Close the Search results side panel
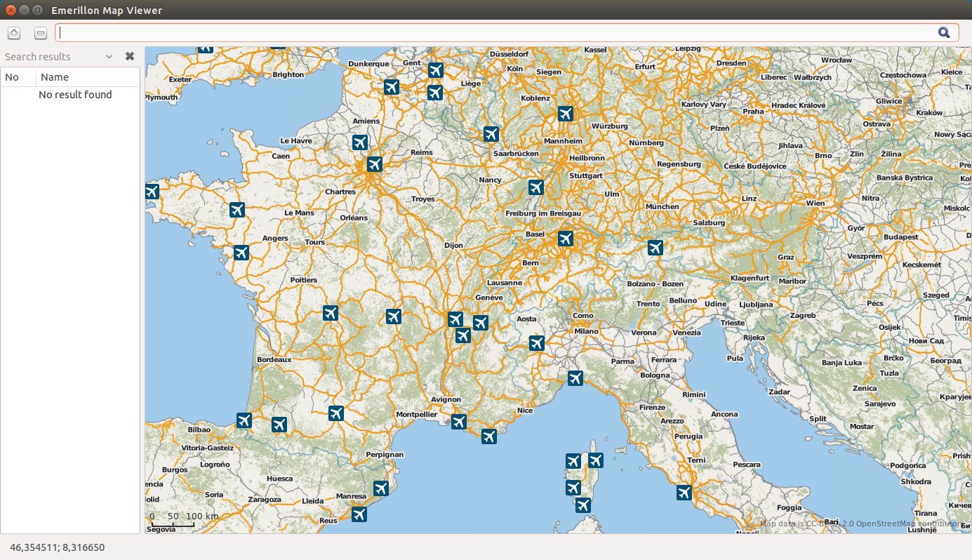 click(x=130, y=56)
